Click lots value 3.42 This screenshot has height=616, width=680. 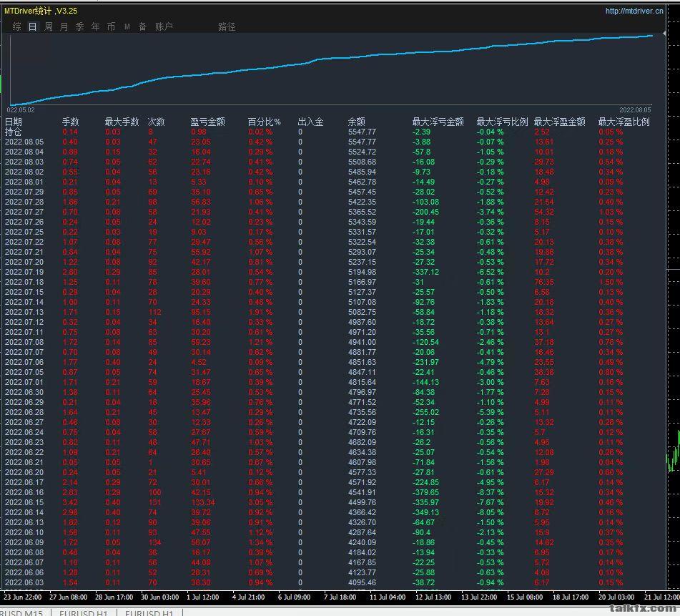[70, 502]
